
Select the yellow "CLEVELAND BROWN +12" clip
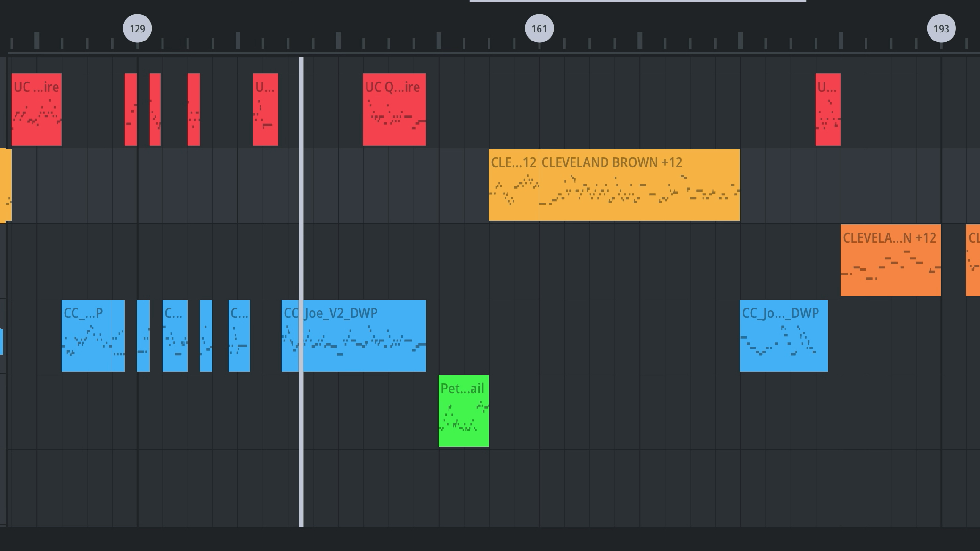click(639, 185)
